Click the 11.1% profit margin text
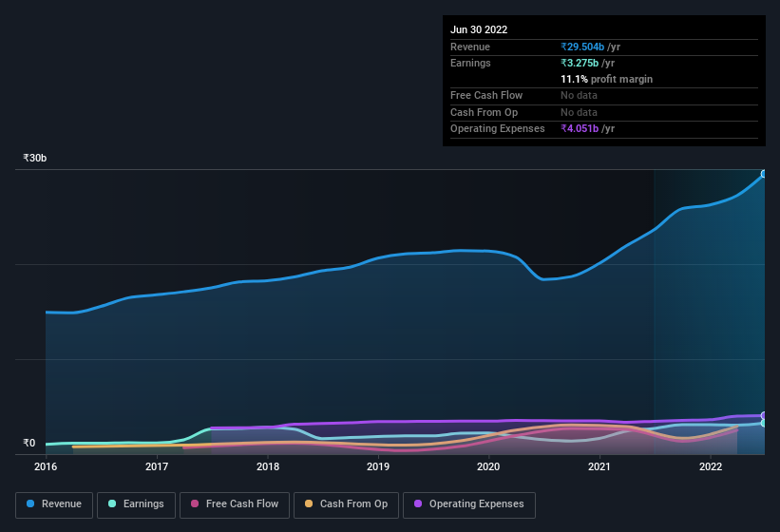 [606, 79]
